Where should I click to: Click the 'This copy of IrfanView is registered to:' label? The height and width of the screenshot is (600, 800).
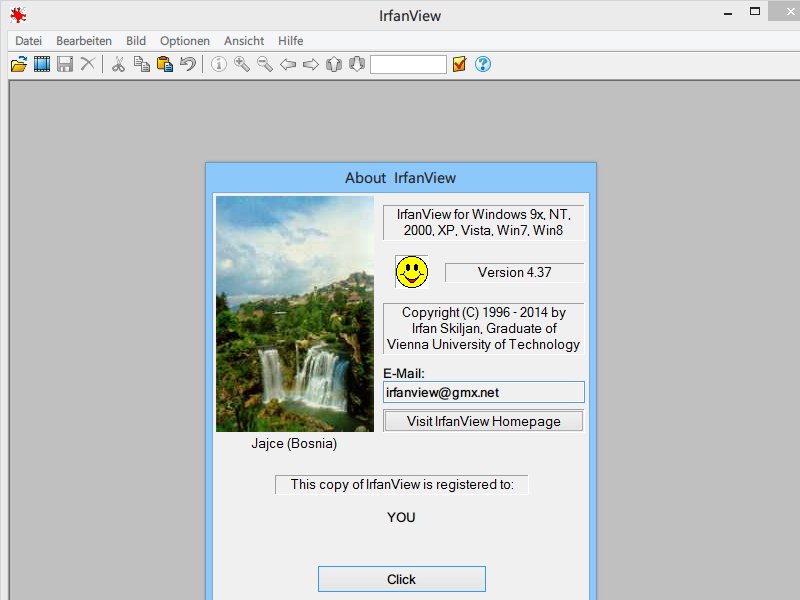pyautogui.click(x=402, y=485)
